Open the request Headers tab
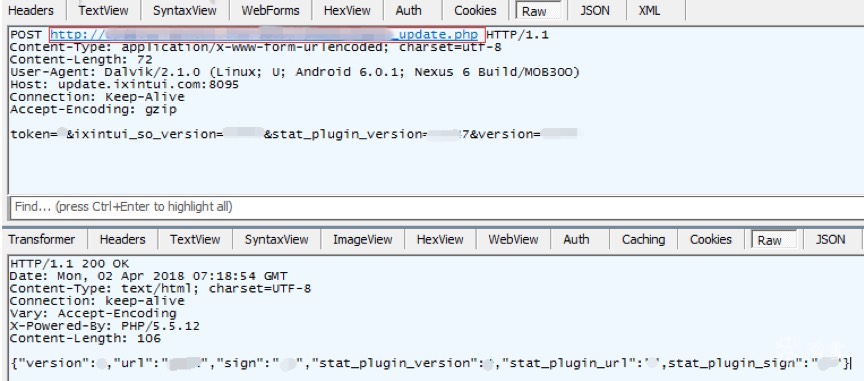 tap(32, 10)
